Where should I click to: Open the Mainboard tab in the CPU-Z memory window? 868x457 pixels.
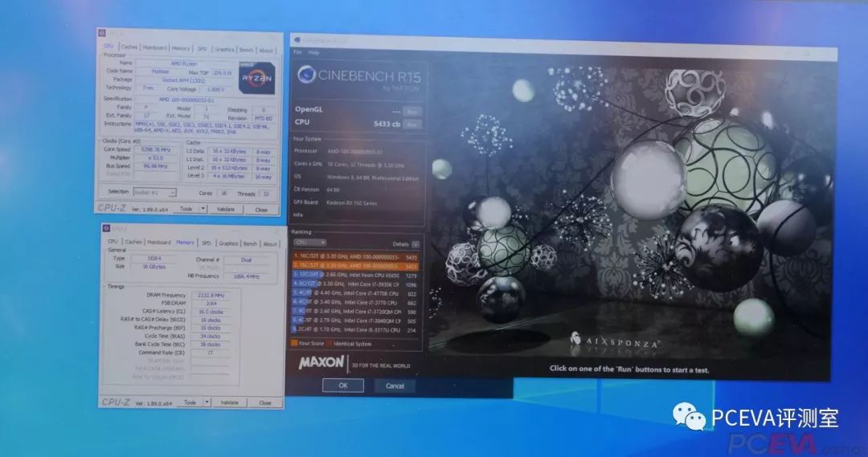click(x=159, y=243)
